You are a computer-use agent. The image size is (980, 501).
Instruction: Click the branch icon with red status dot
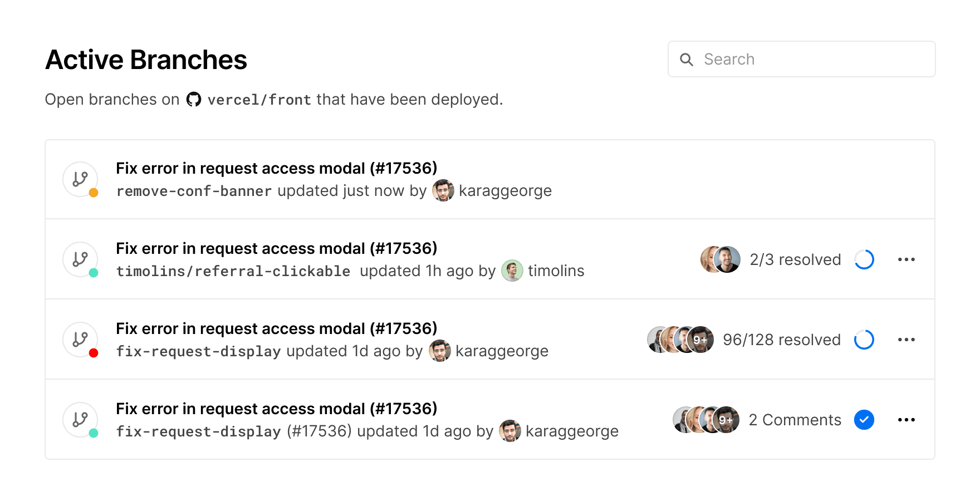pos(80,340)
